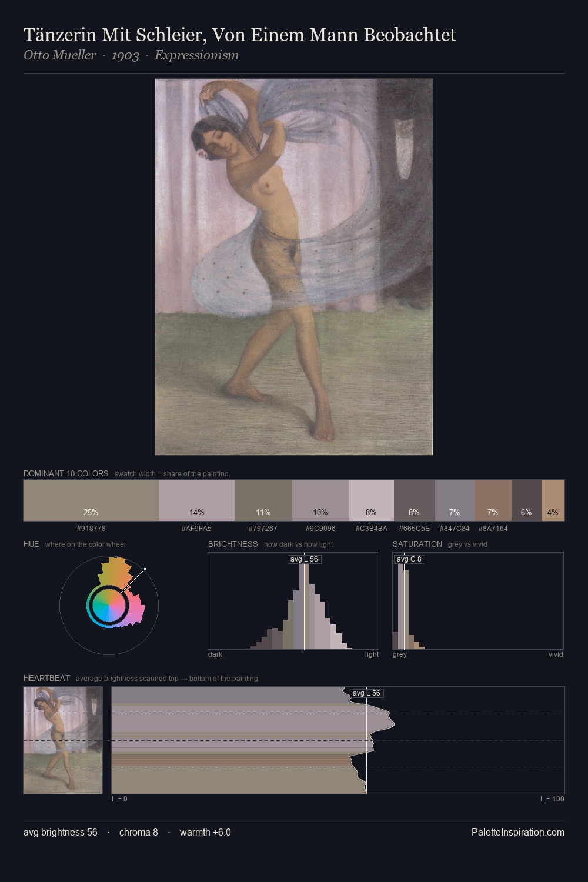This screenshot has width=588, height=882.
Task: Click the 'avg L 56' heartbeat label
Action: pyautogui.click(x=367, y=693)
